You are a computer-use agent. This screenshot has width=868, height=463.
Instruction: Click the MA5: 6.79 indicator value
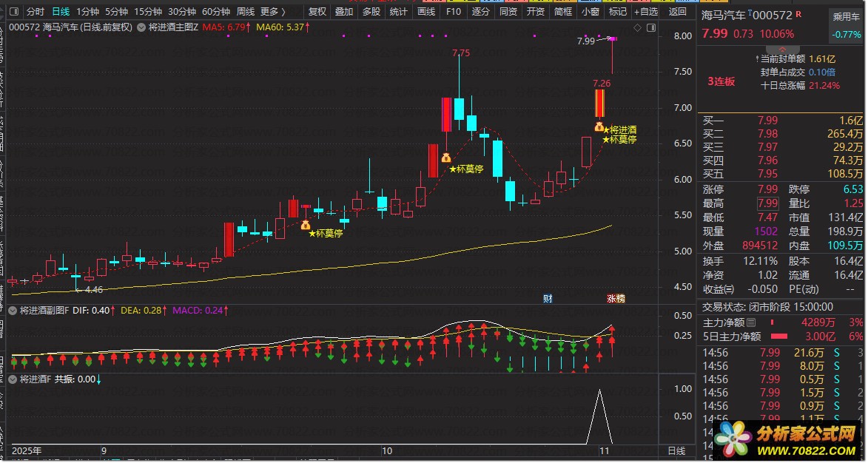pos(226,27)
